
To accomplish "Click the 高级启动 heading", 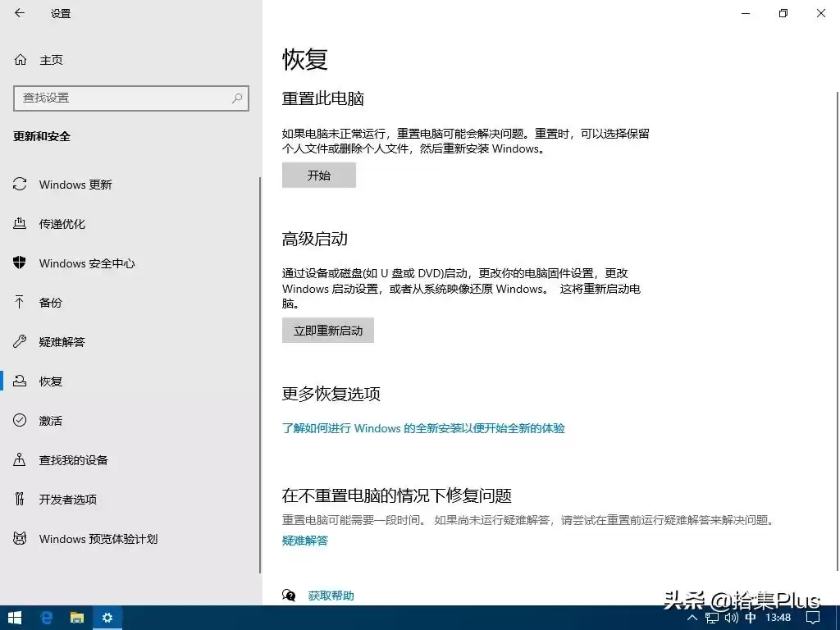I will click(x=315, y=239).
